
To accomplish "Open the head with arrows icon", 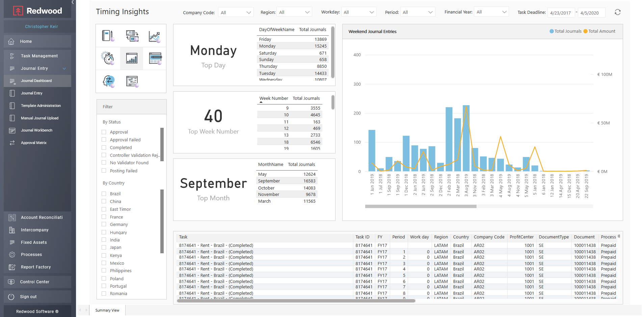I will click(108, 81).
